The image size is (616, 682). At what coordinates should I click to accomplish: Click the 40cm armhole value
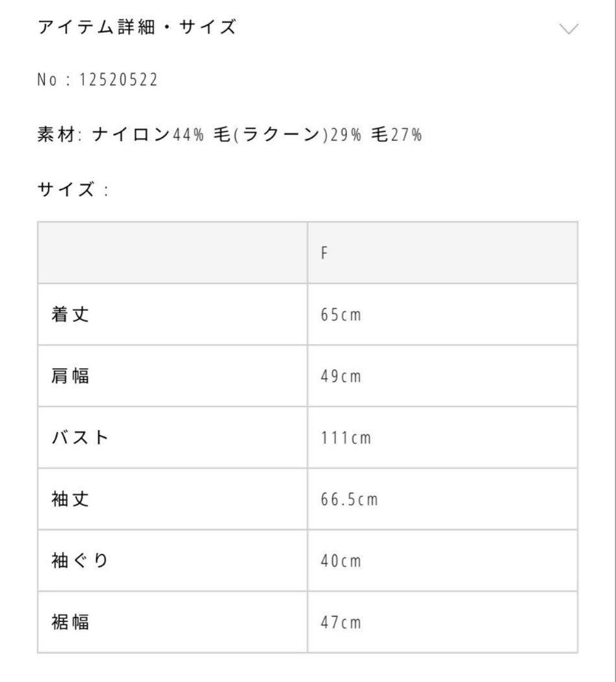click(x=341, y=561)
